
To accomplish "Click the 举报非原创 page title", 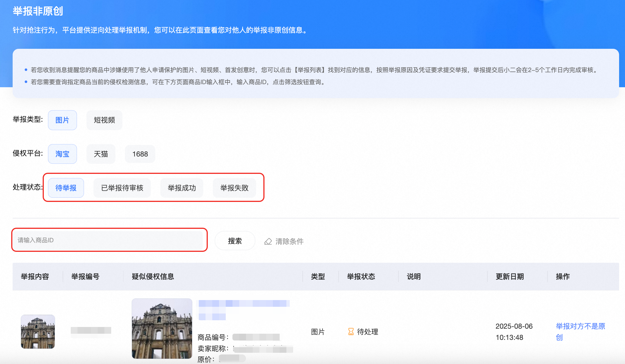I will (x=38, y=11).
